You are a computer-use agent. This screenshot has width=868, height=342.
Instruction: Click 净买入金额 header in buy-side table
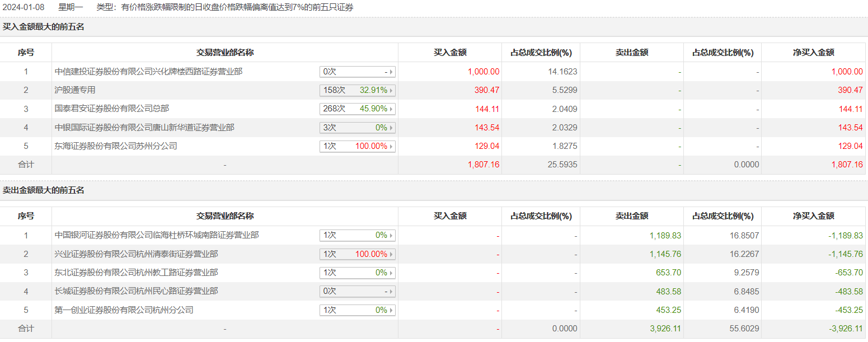tap(814, 53)
